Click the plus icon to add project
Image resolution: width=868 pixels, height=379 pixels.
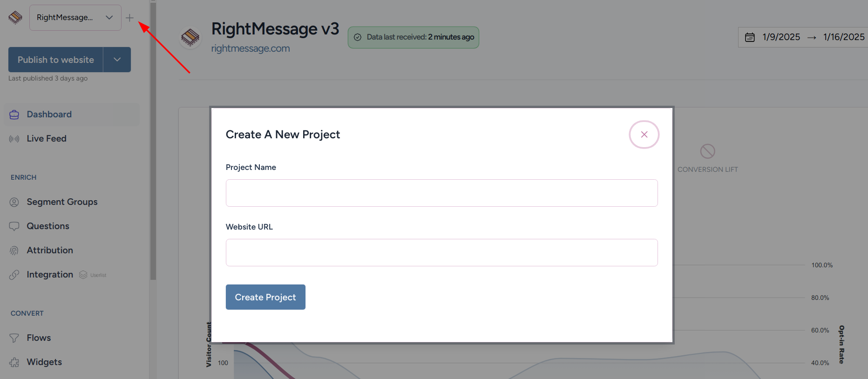pos(129,18)
